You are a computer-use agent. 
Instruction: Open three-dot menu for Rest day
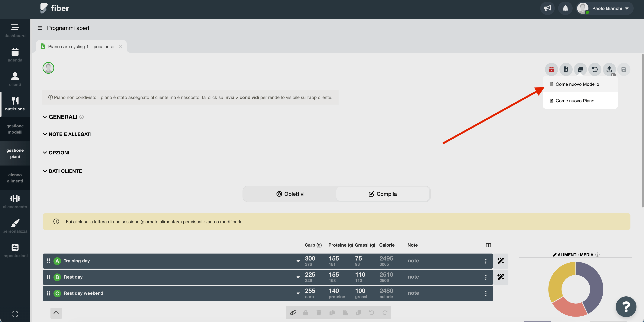pyautogui.click(x=486, y=277)
